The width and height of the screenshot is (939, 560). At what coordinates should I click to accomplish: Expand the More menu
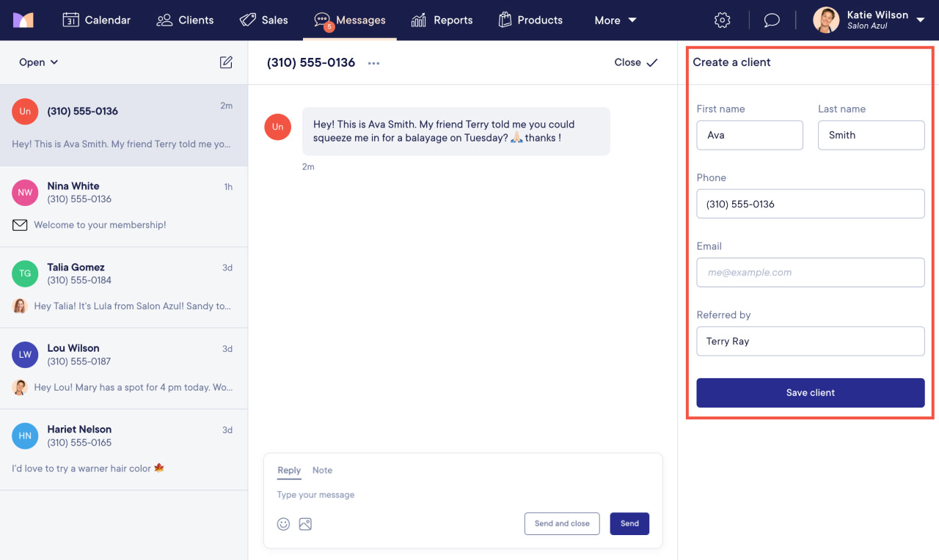click(615, 21)
